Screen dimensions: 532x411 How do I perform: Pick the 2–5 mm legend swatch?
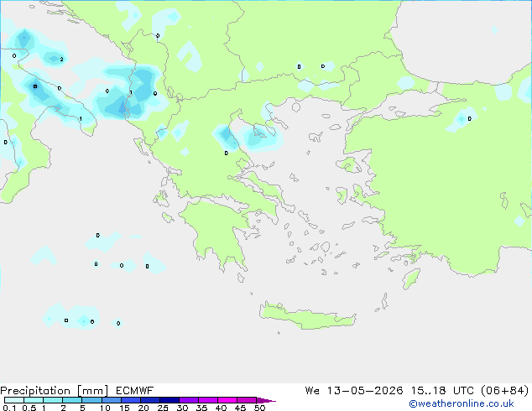tap(72, 400)
